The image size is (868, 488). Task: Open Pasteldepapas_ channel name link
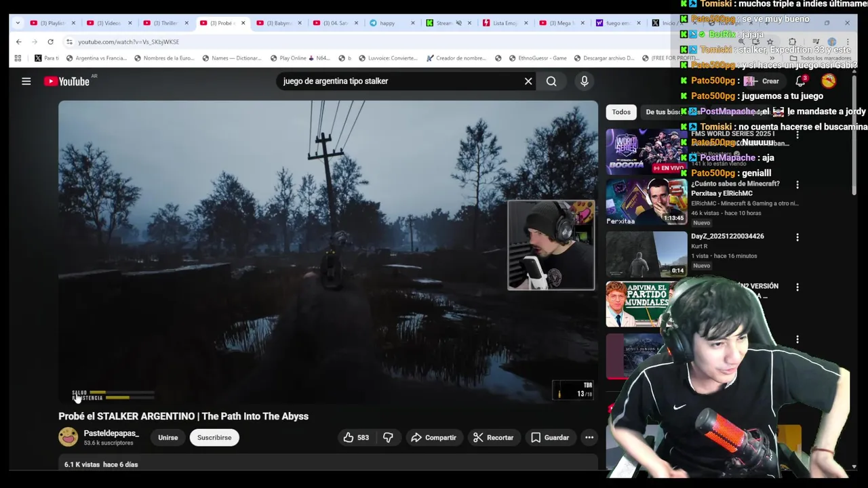tap(111, 433)
